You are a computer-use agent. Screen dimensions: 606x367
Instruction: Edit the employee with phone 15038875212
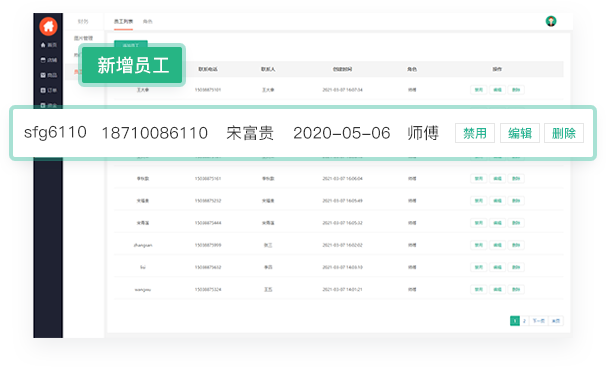497,200
